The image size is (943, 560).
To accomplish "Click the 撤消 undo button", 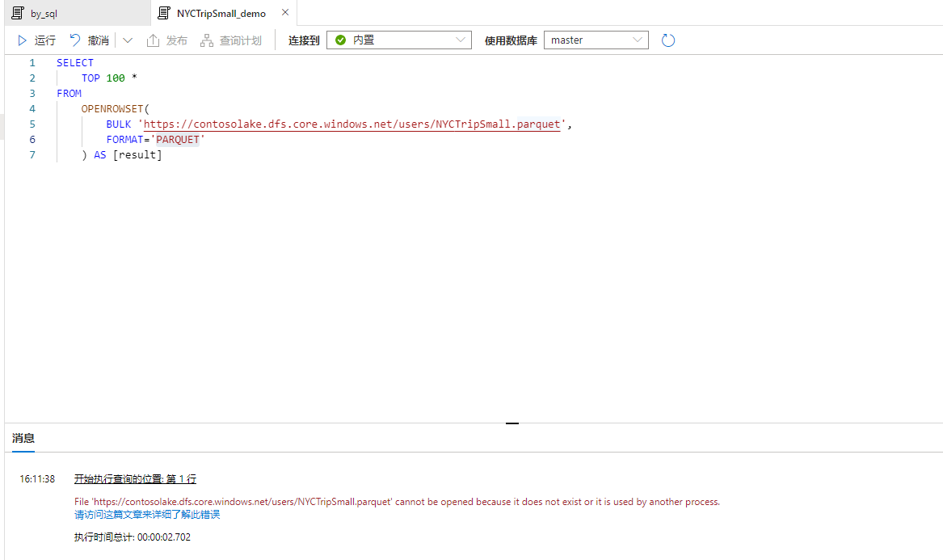I will 89,40.
